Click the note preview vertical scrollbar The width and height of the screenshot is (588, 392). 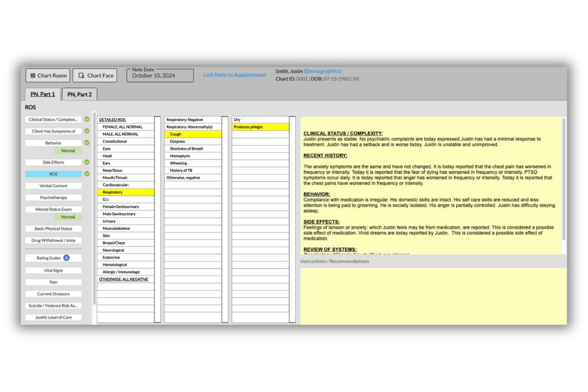(x=564, y=179)
